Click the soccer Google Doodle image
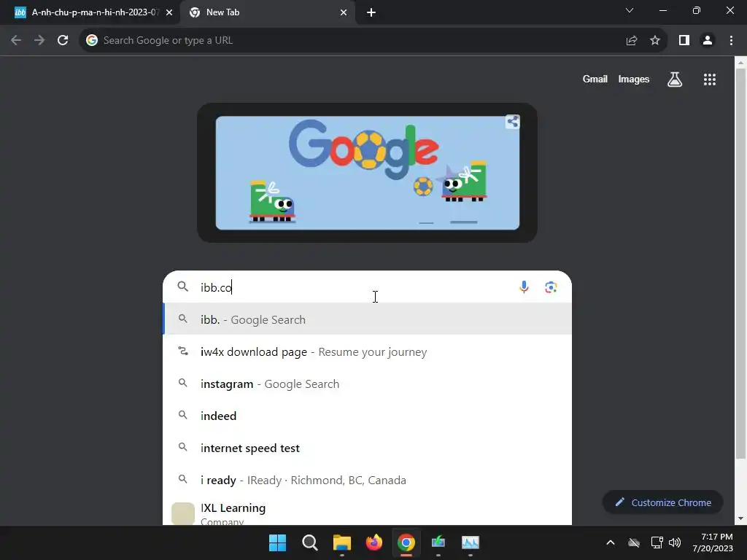 [368, 173]
